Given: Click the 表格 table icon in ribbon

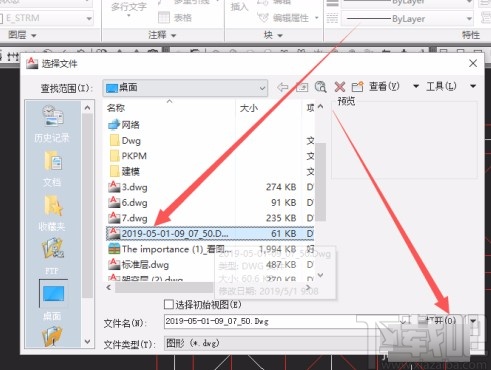Looking at the screenshot, I should coord(175,17).
